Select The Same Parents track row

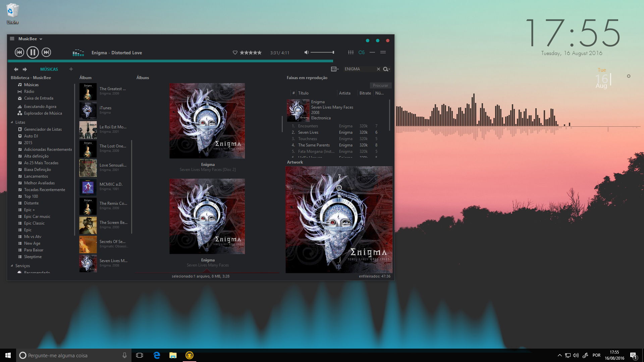coord(337,145)
